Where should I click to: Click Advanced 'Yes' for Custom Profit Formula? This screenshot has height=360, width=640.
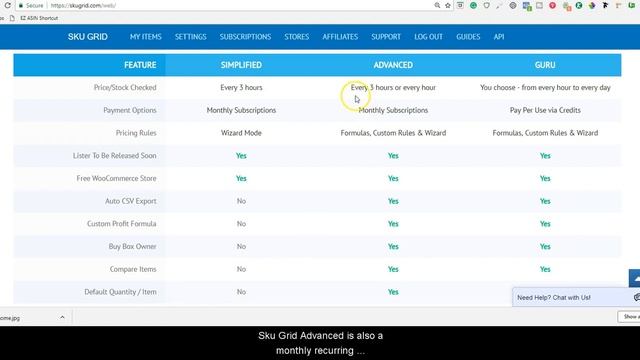[393, 224]
